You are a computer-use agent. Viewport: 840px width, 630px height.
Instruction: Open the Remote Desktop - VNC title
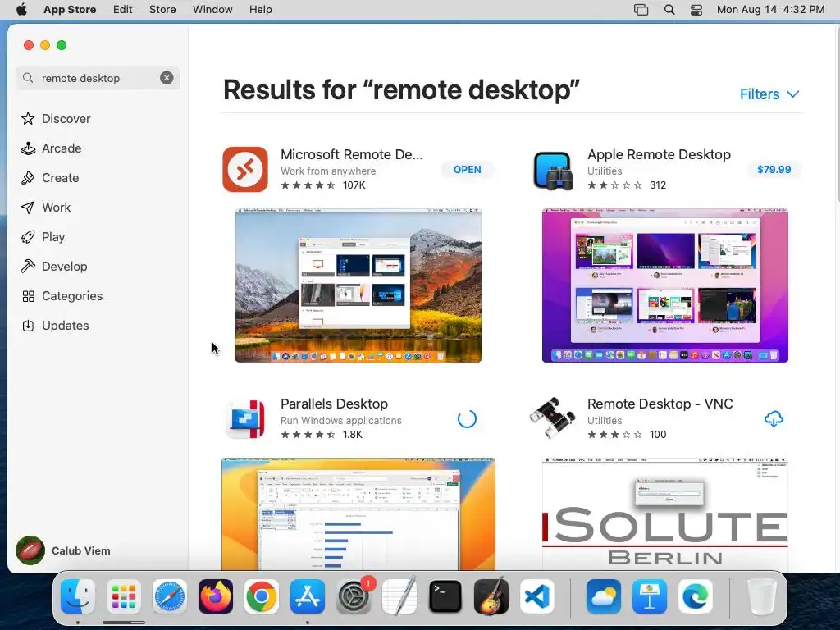660,404
